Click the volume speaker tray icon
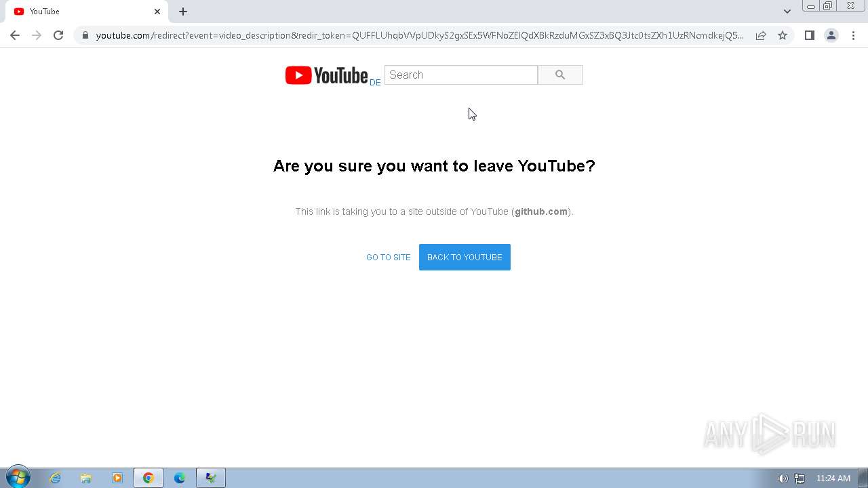The height and width of the screenshot is (488, 868). tap(783, 479)
